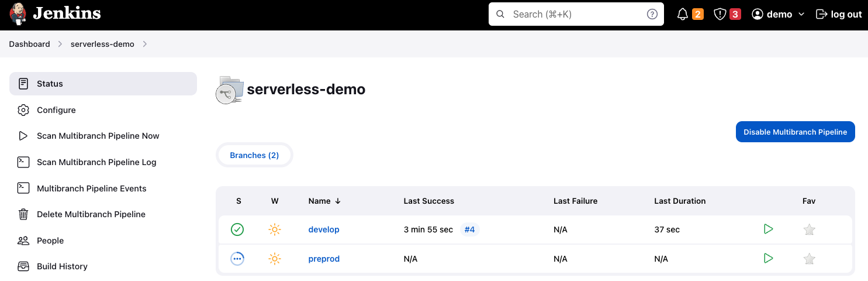Select the Branches (2) tab

pos(254,155)
